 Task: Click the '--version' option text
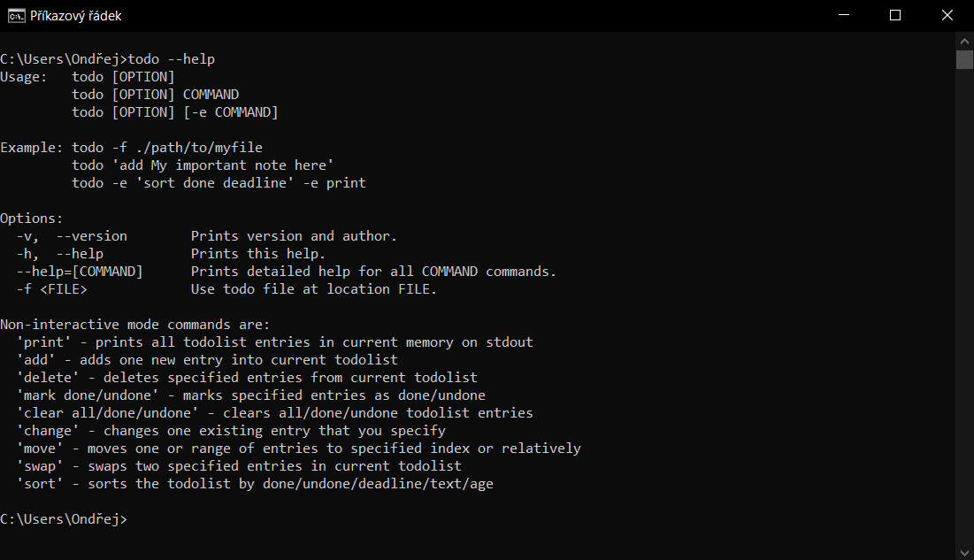(x=91, y=236)
